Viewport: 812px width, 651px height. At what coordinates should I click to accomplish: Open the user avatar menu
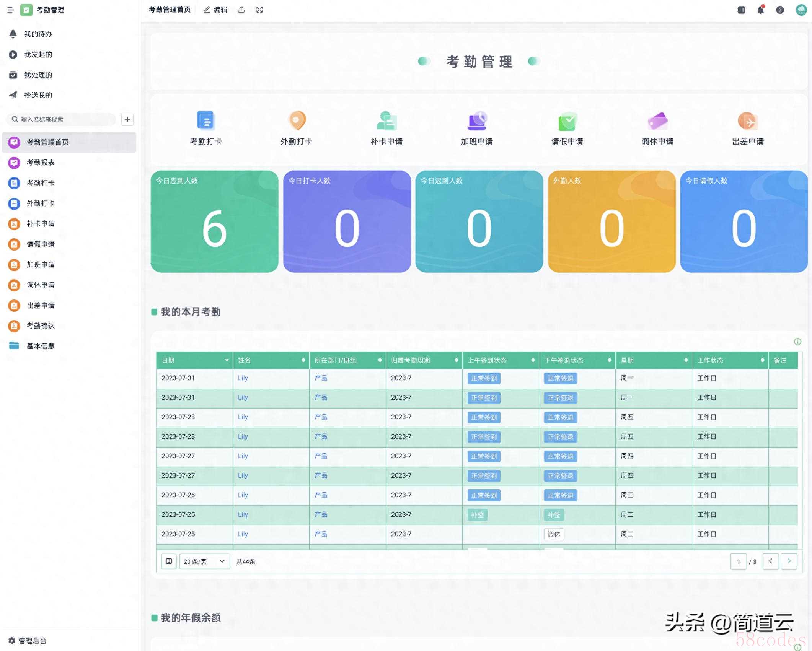click(801, 10)
